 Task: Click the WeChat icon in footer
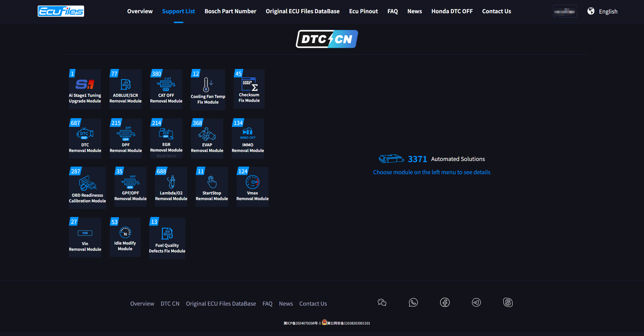tap(382, 303)
